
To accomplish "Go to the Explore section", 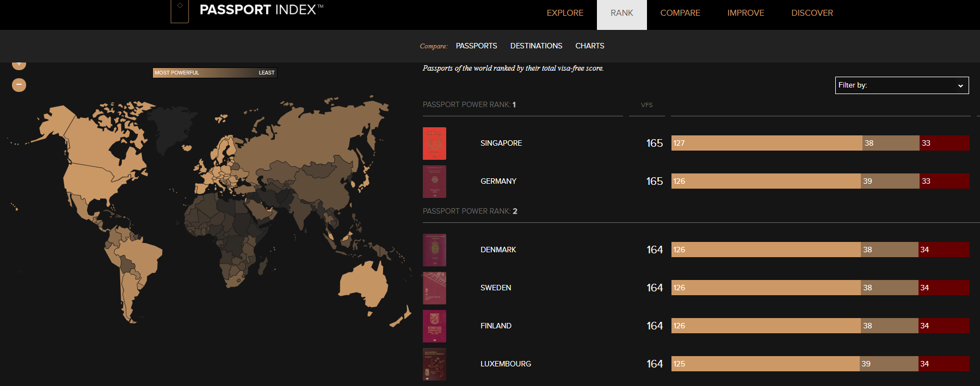I will [x=565, y=13].
